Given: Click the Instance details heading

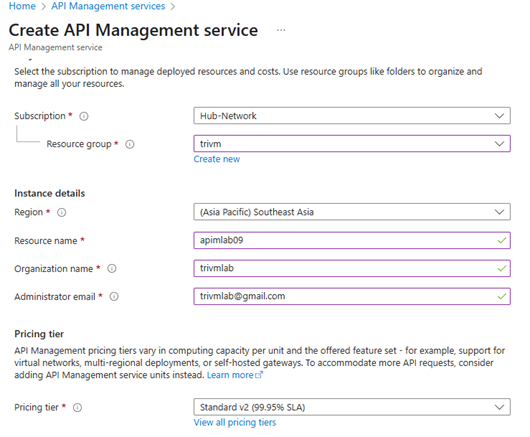Looking at the screenshot, I should point(50,193).
